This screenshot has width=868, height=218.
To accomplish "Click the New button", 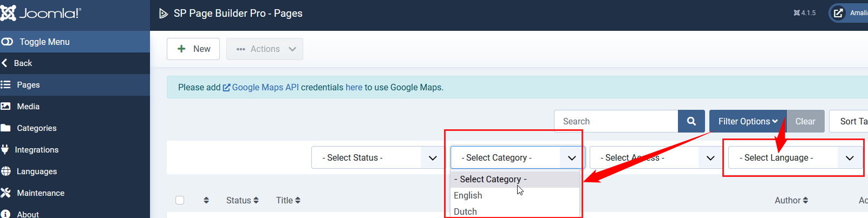I will tap(193, 49).
